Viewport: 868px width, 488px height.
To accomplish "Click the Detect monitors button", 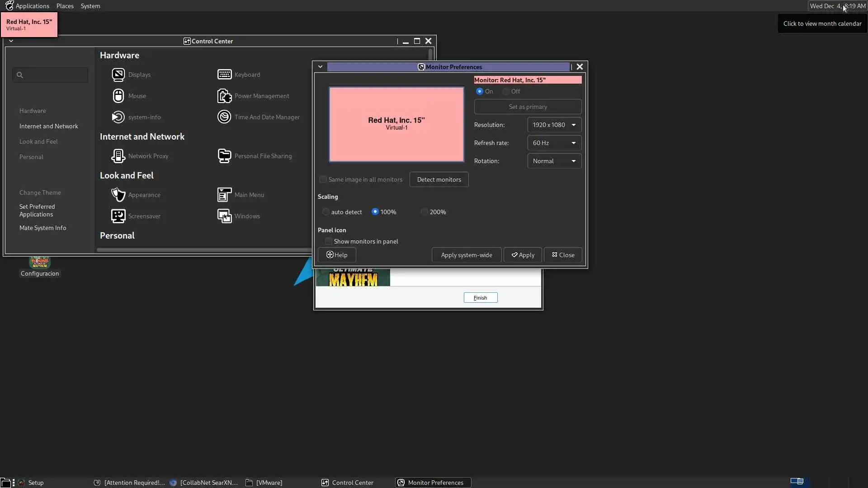I will click(439, 179).
